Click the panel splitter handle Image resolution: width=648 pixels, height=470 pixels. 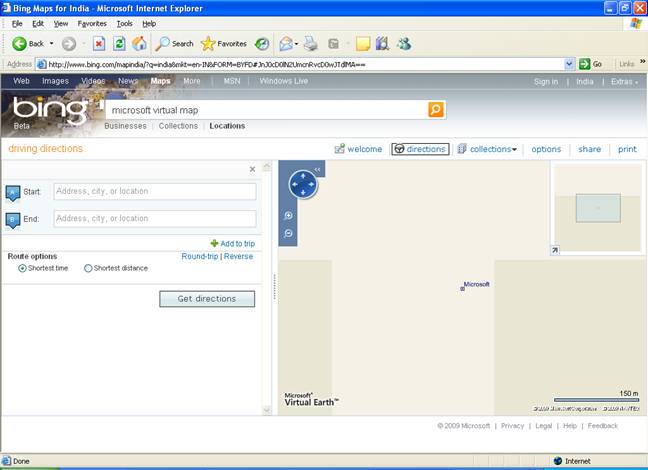(x=274, y=287)
